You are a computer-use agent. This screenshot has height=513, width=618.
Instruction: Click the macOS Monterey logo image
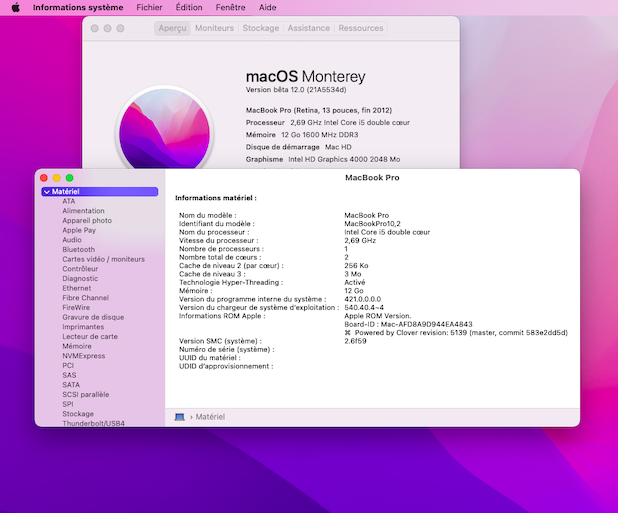[164, 128]
